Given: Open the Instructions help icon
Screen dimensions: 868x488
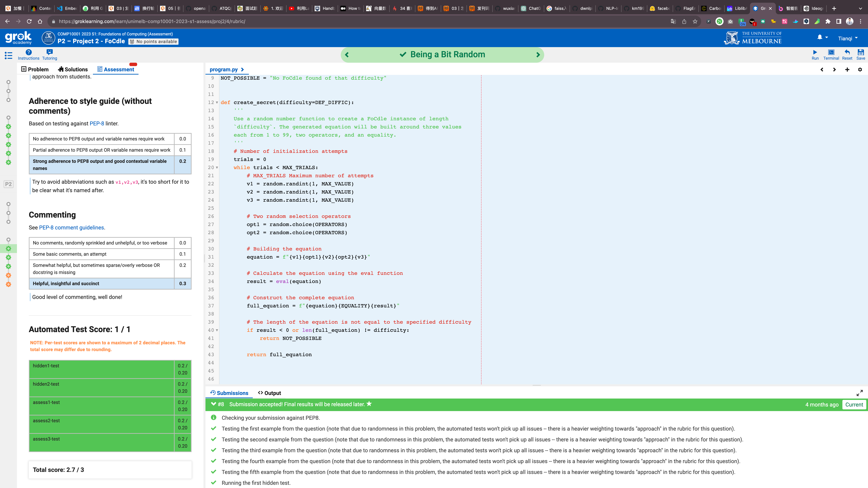Looking at the screenshot, I should [x=29, y=55].
